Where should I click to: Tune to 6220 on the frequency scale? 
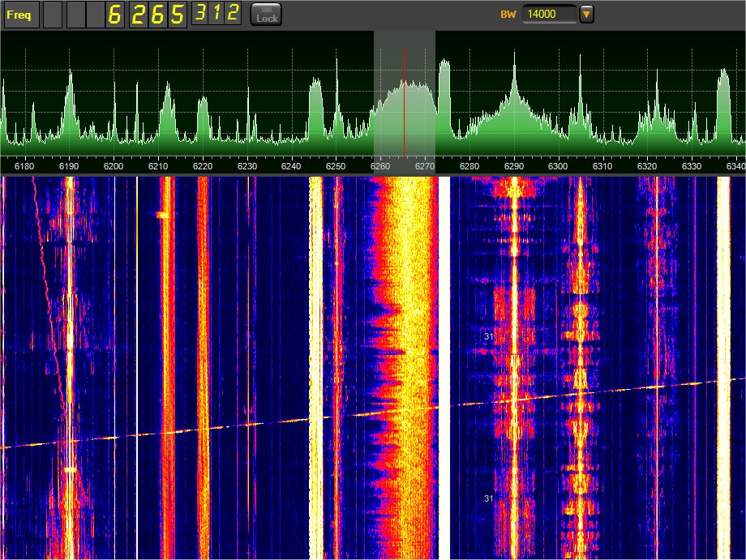pyautogui.click(x=203, y=166)
